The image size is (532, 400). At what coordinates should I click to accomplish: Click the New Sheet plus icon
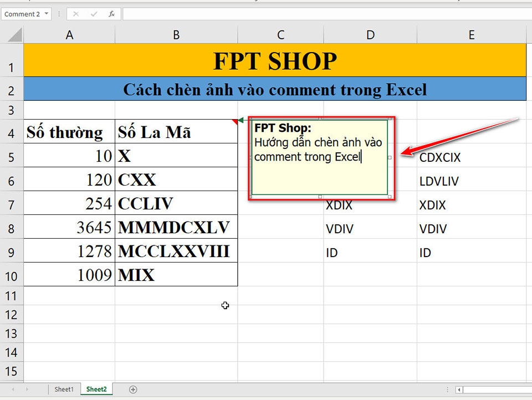point(132,389)
